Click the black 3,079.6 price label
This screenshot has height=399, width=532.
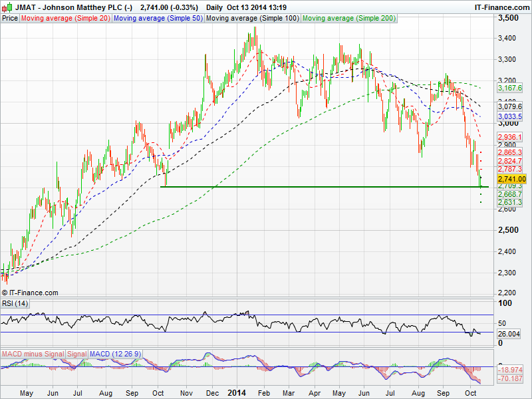510,106
